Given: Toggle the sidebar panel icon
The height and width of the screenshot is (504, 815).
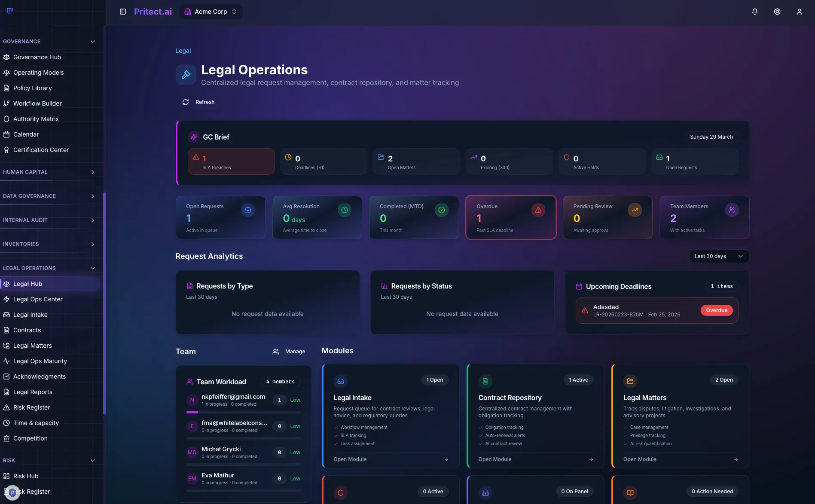Looking at the screenshot, I should click(x=123, y=12).
